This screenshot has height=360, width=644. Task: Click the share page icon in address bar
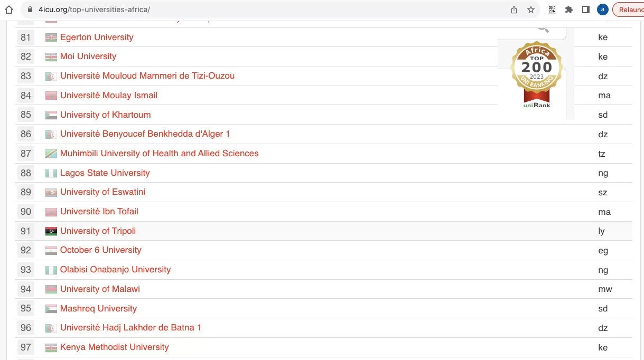coord(514,10)
